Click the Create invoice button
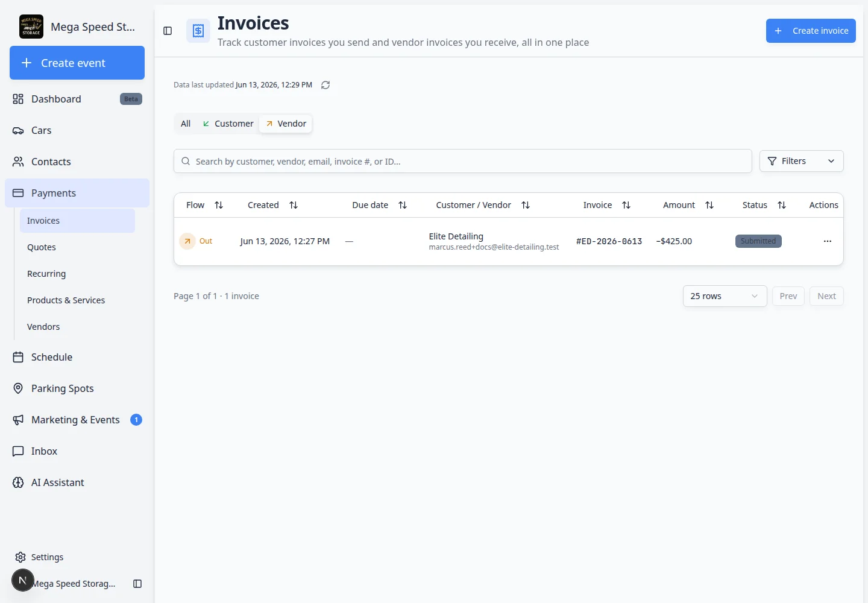The image size is (868, 603). click(x=811, y=31)
